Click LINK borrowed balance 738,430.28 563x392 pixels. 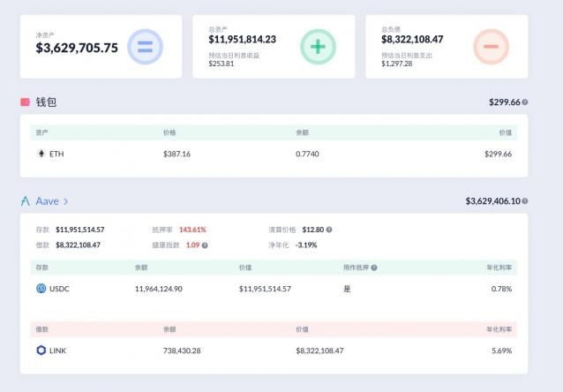[182, 351]
